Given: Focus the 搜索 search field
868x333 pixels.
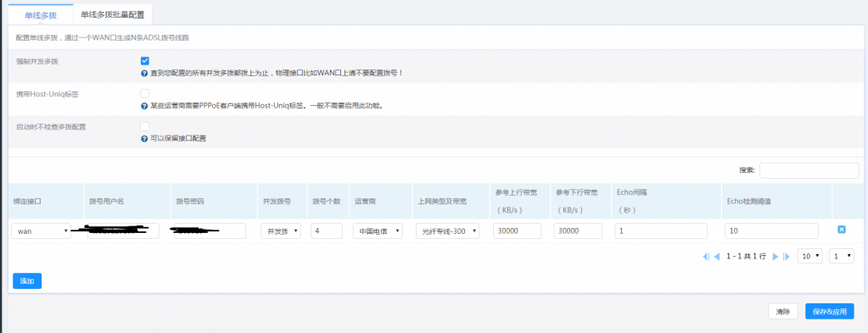Looking at the screenshot, I should click(x=809, y=170).
